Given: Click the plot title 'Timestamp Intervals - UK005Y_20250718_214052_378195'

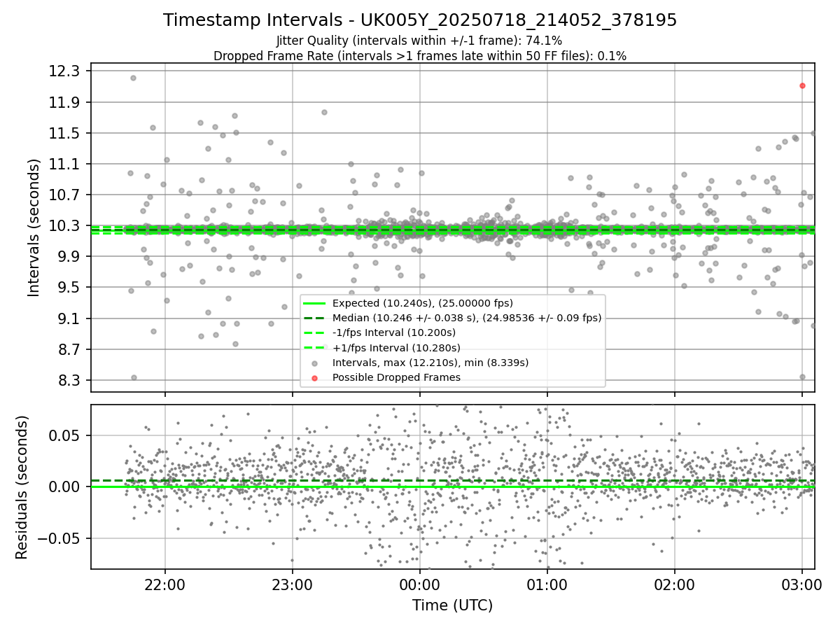Looking at the screenshot, I should click(420, 20).
